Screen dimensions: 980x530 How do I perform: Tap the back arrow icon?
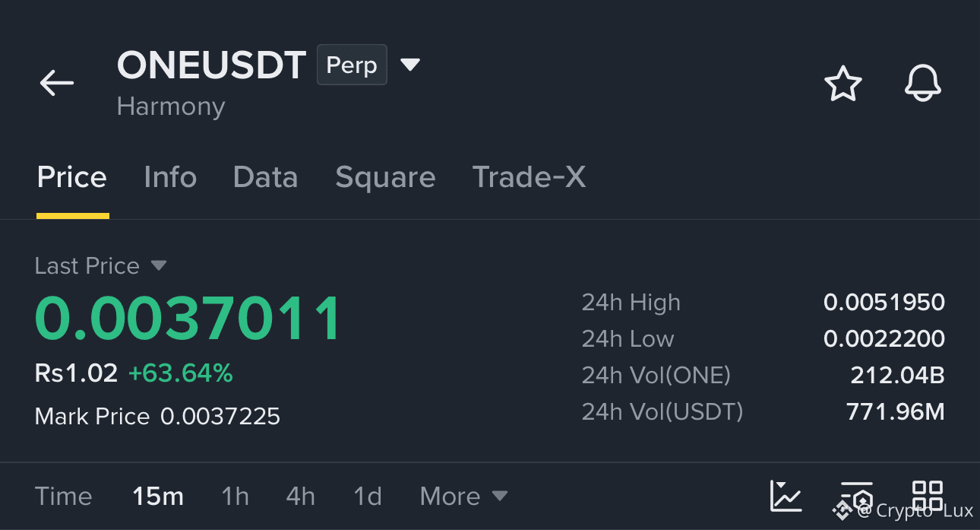point(57,83)
